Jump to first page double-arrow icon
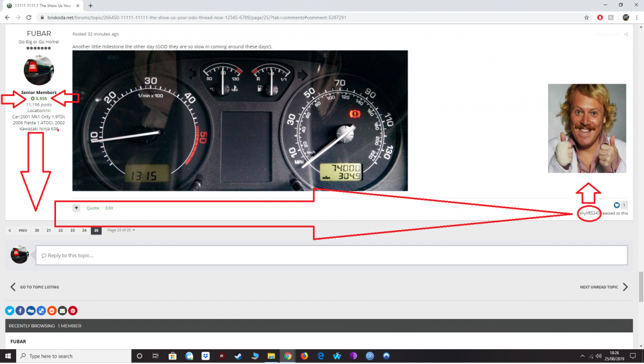644x364 pixels. tap(10, 231)
